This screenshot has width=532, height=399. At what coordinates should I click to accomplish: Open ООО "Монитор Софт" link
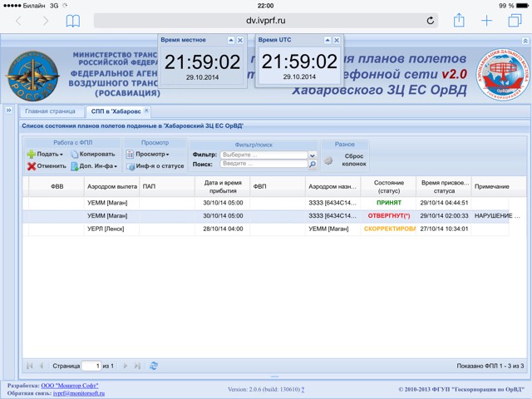[x=70, y=386]
